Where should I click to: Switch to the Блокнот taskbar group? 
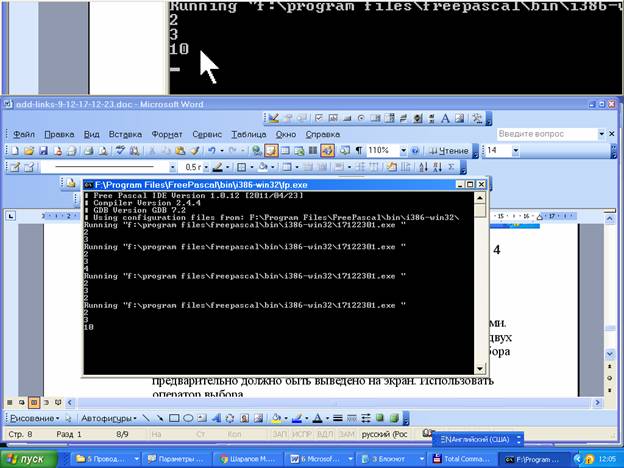pos(391,459)
